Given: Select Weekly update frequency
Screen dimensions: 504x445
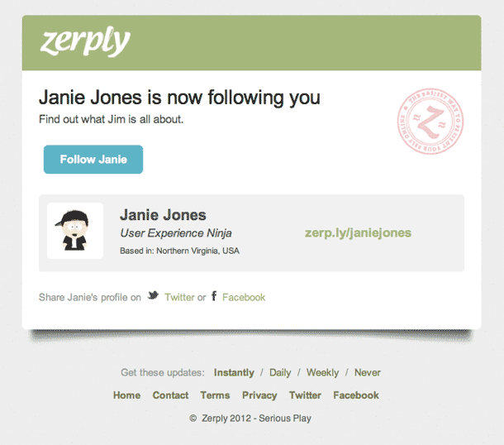Looking at the screenshot, I should (x=322, y=372).
